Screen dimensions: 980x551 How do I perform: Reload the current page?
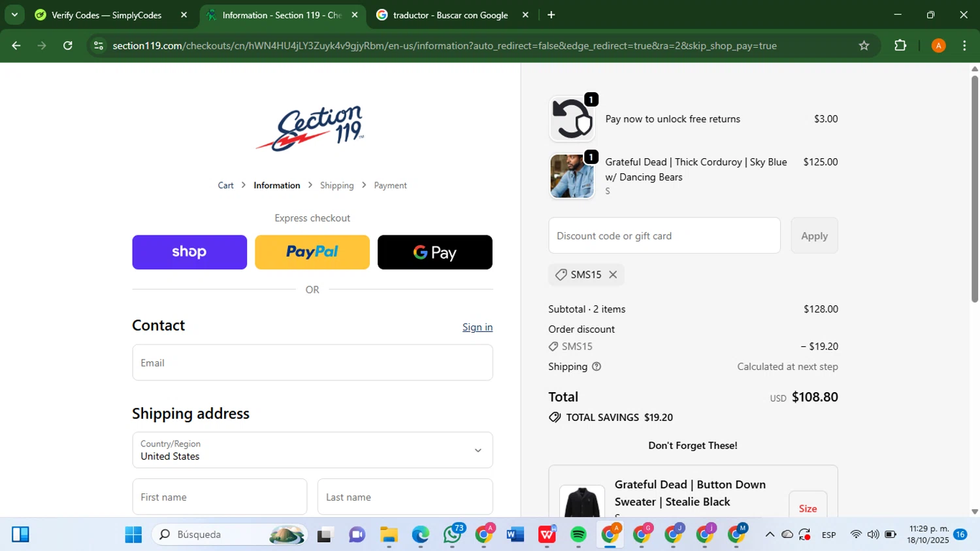point(68,46)
